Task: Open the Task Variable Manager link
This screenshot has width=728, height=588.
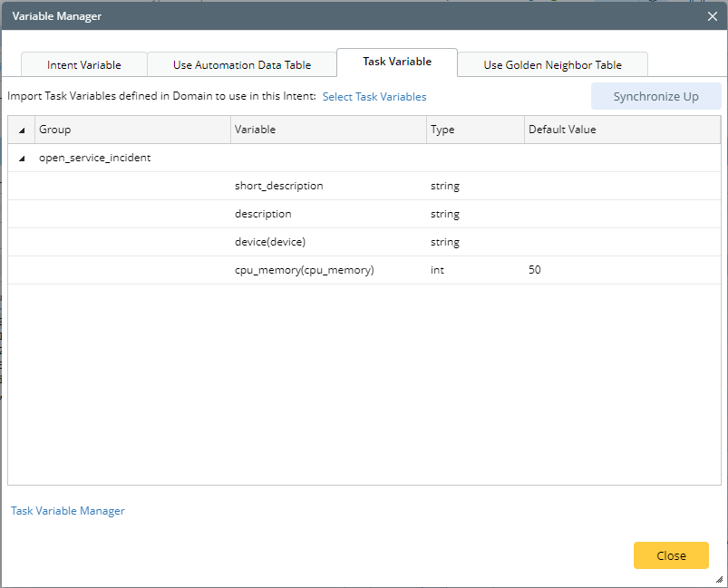Action: point(68,511)
